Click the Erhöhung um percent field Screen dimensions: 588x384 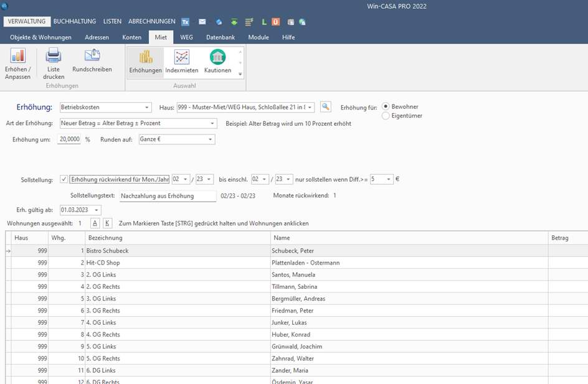coord(69,139)
